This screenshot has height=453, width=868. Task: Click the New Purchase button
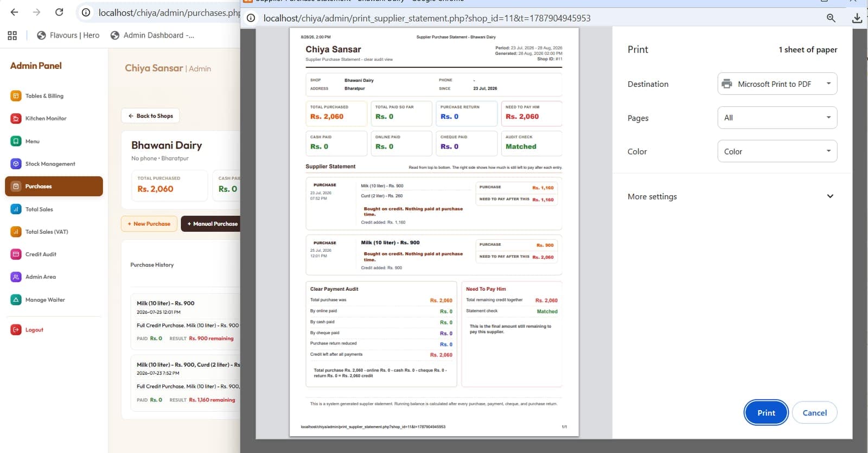(149, 224)
